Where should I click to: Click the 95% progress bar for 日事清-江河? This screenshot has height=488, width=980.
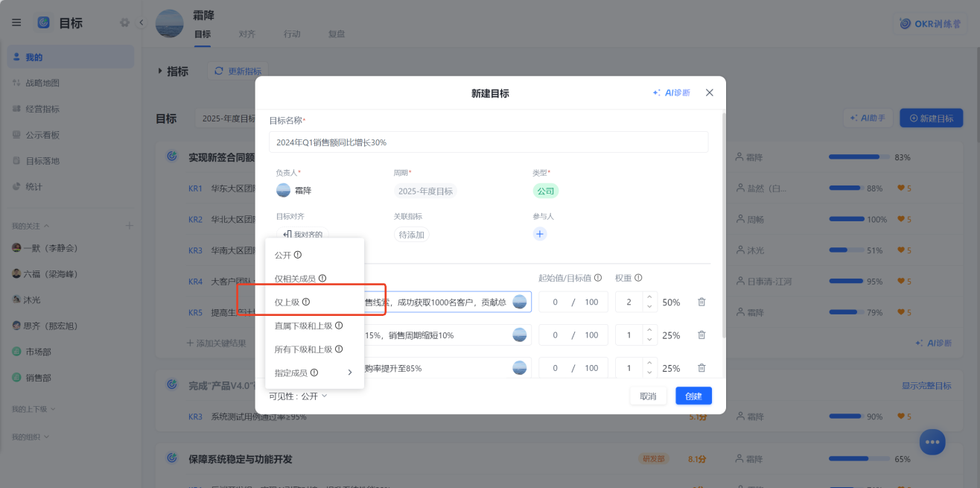point(845,281)
